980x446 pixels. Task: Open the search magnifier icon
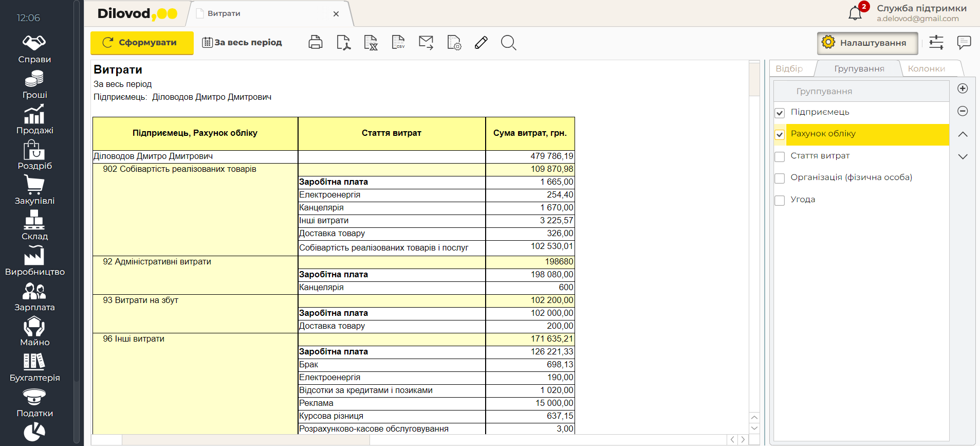point(508,43)
